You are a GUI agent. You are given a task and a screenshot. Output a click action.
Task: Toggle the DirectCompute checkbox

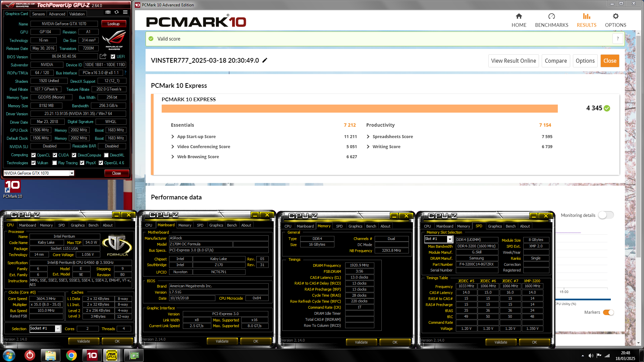point(74,155)
